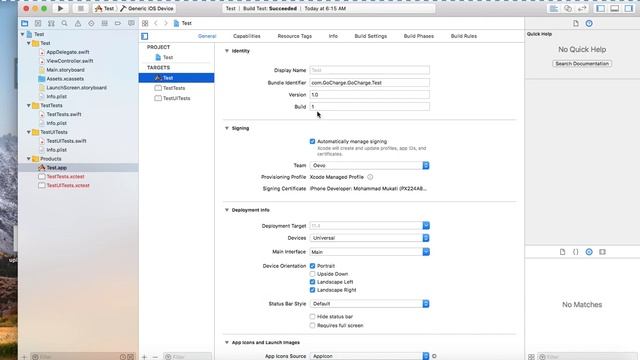Collapse the Products group
Screen dimensions: 640x360
[29, 159]
